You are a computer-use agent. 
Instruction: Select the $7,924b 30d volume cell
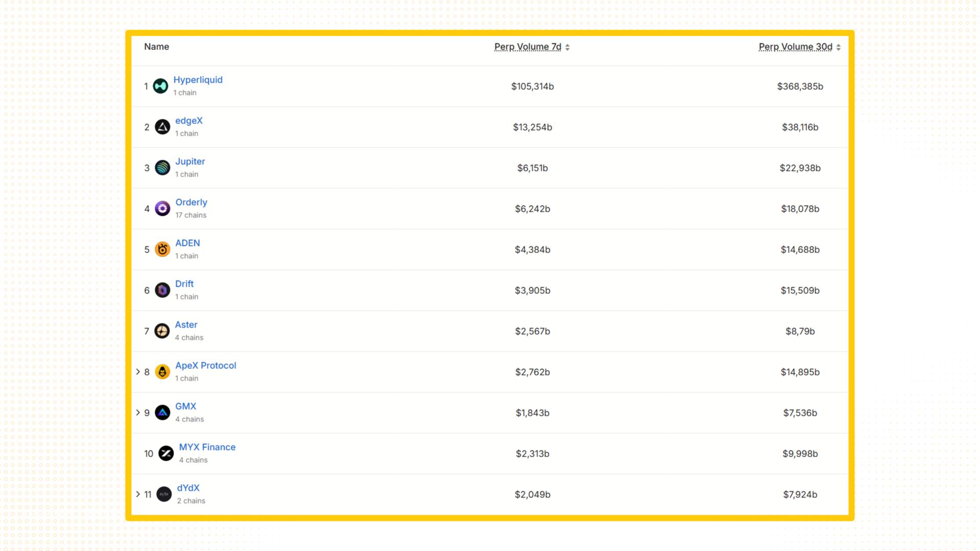(800, 494)
